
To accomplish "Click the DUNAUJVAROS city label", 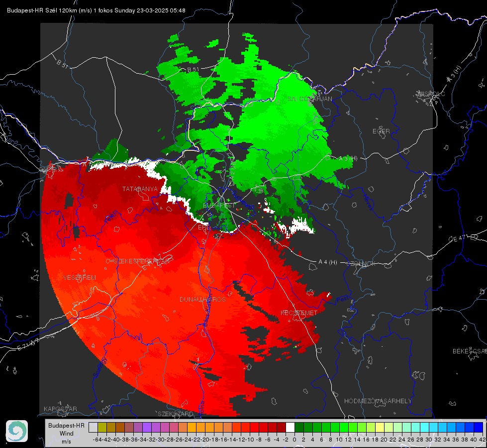I will click(202, 299).
